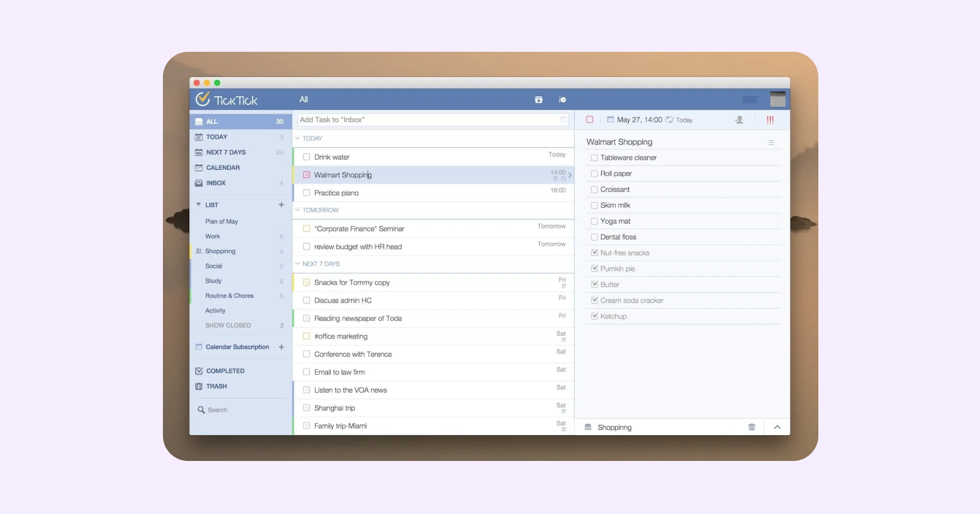Check the Drink water task checkbox
This screenshot has width=980, height=514.
tap(306, 157)
